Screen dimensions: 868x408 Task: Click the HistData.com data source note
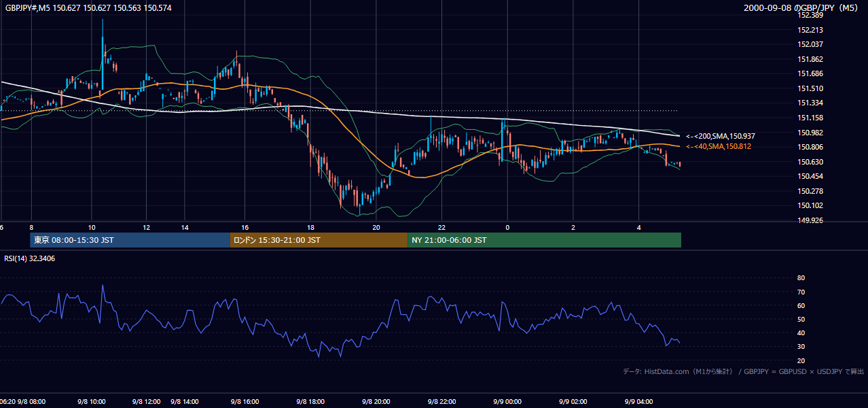(744, 371)
